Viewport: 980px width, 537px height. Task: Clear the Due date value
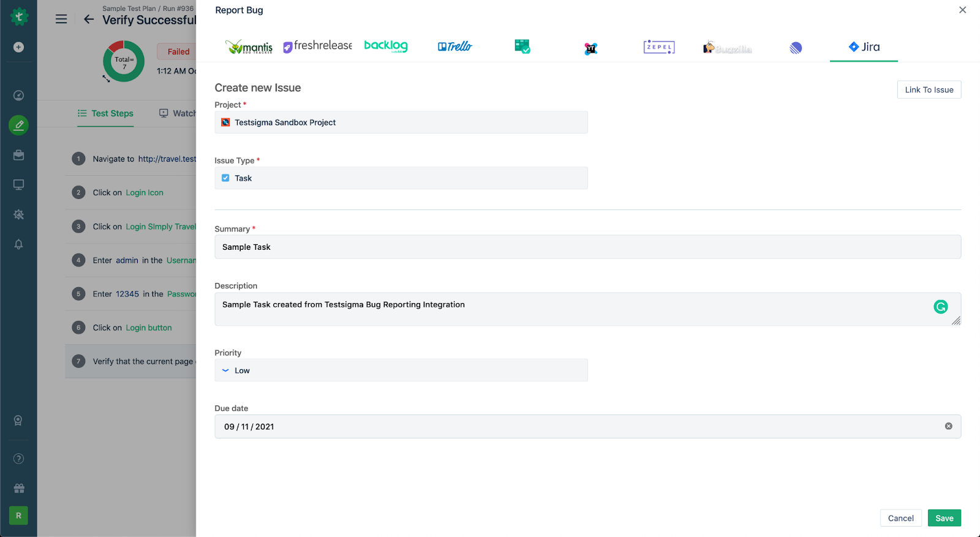[x=948, y=426]
